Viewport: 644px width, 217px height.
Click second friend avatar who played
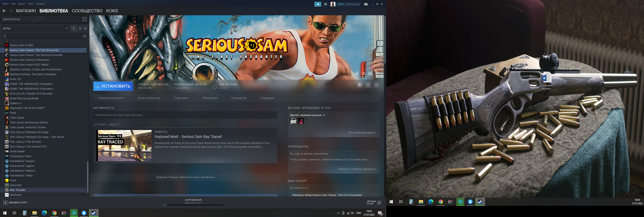(x=301, y=121)
